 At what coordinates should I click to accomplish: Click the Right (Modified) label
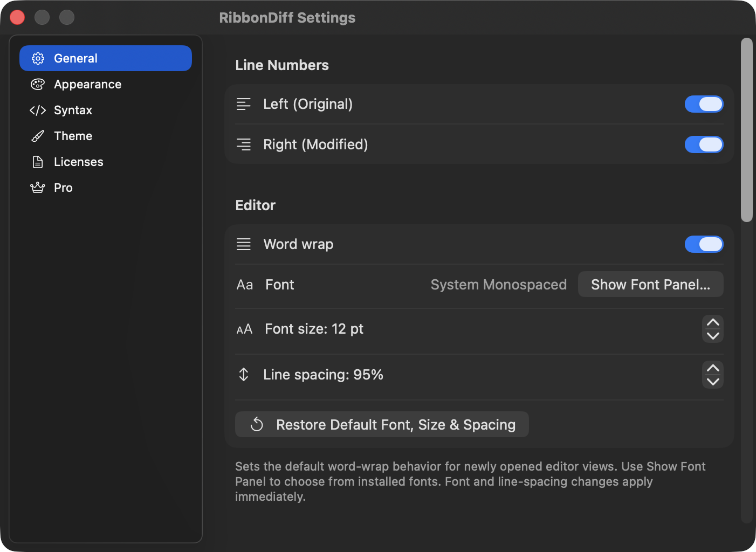click(x=315, y=144)
